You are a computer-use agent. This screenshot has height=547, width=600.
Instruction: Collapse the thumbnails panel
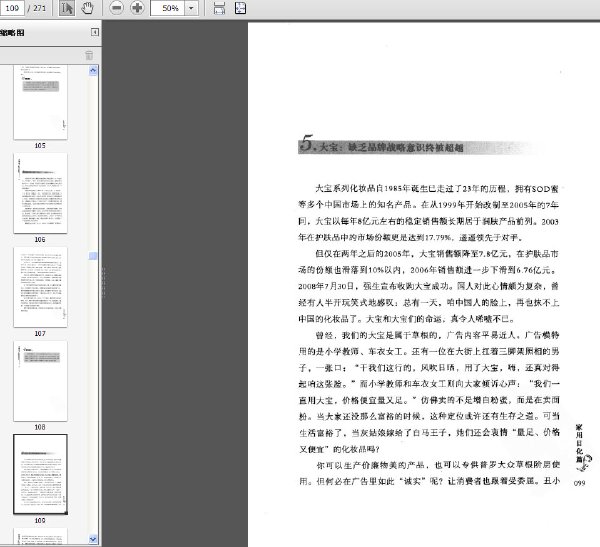[x=95, y=32]
